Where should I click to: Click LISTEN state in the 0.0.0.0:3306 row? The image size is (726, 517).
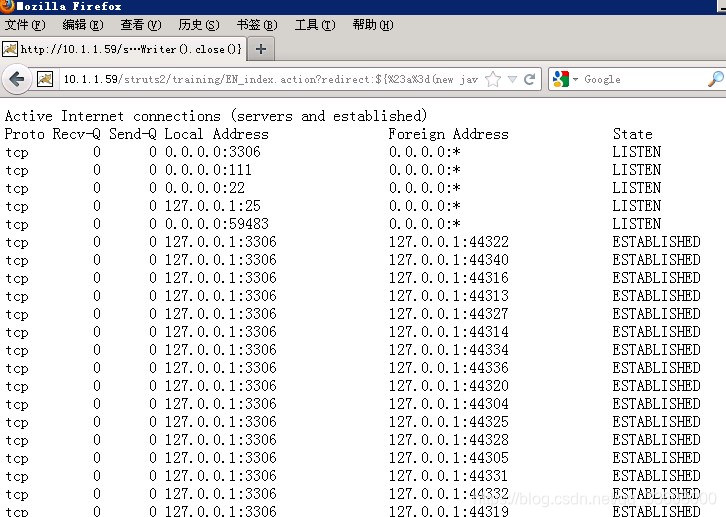[x=637, y=152]
